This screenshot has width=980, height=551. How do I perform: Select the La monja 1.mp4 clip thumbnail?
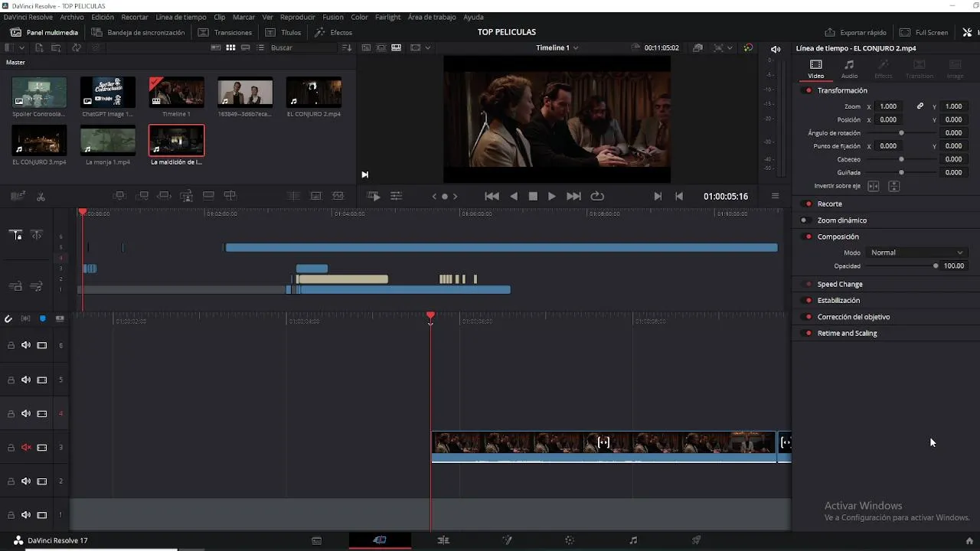pyautogui.click(x=108, y=141)
